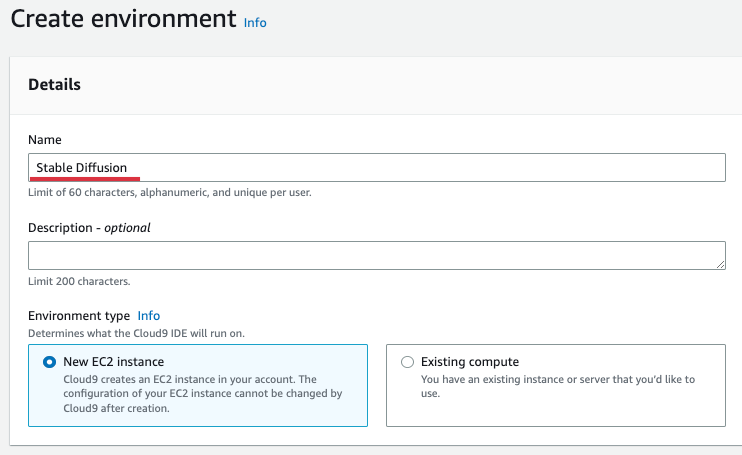Click the "Limit 200 characters" hint text

[x=79, y=281]
